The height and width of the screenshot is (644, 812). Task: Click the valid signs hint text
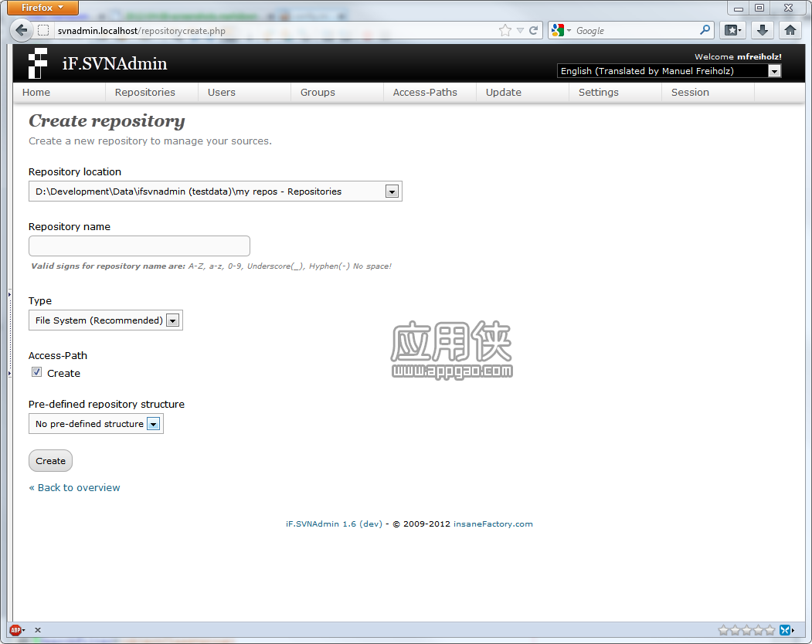click(x=211, y=266)
